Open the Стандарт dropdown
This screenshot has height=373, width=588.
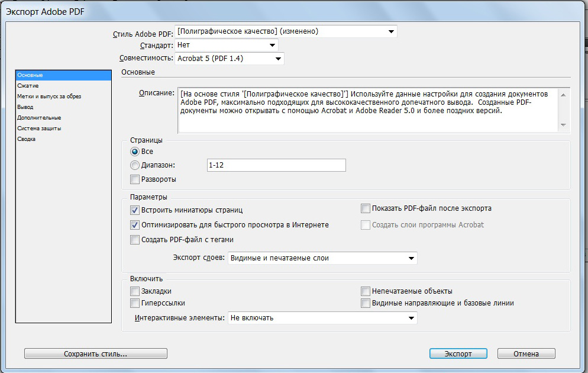226,45
